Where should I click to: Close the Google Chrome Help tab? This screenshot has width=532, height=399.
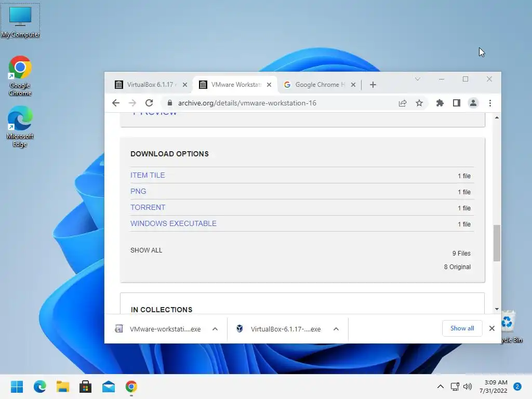(x=353, y=85)
